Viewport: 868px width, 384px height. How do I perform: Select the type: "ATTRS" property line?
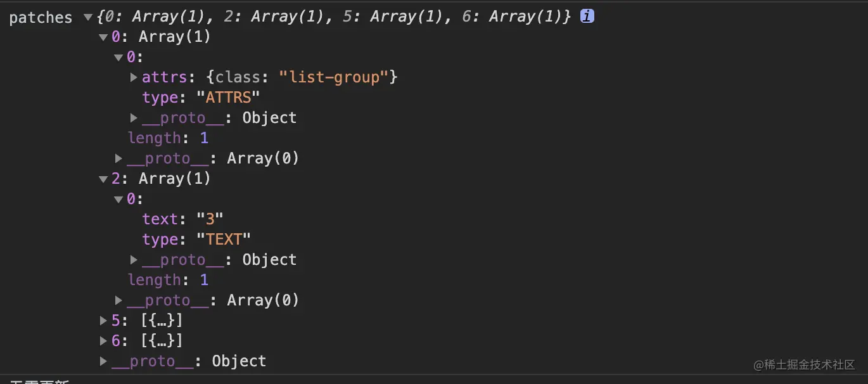tap(201, 98)
